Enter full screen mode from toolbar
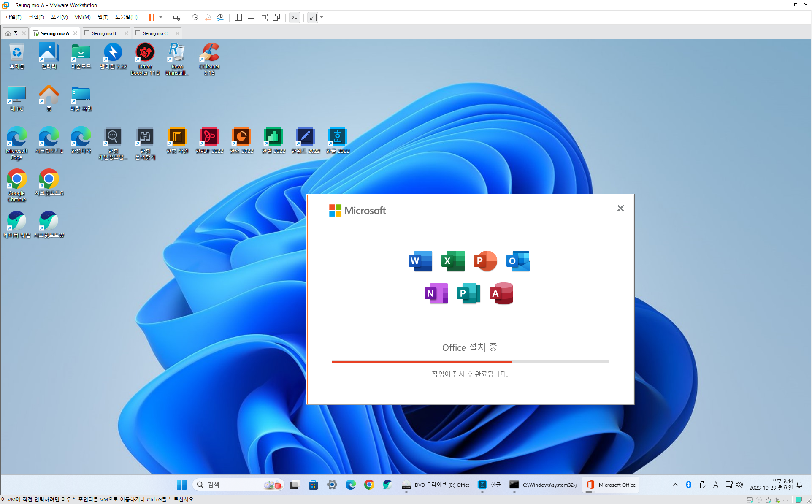Screen dimensions: 812x504 coord(264,17)
